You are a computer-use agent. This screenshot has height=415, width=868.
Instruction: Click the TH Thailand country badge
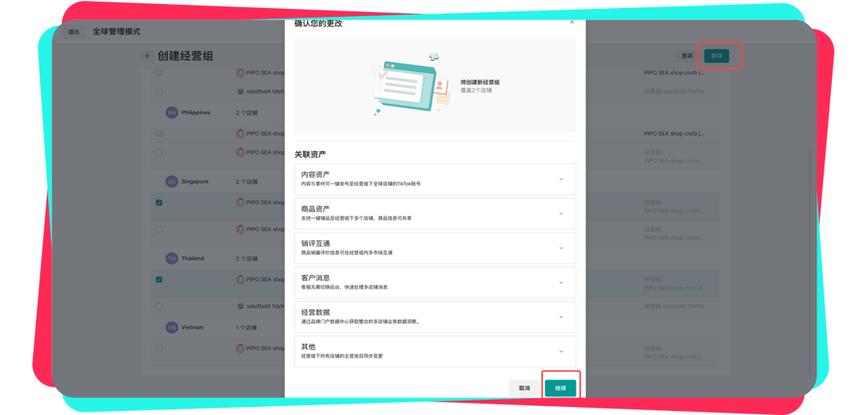(x=171, y=259)
